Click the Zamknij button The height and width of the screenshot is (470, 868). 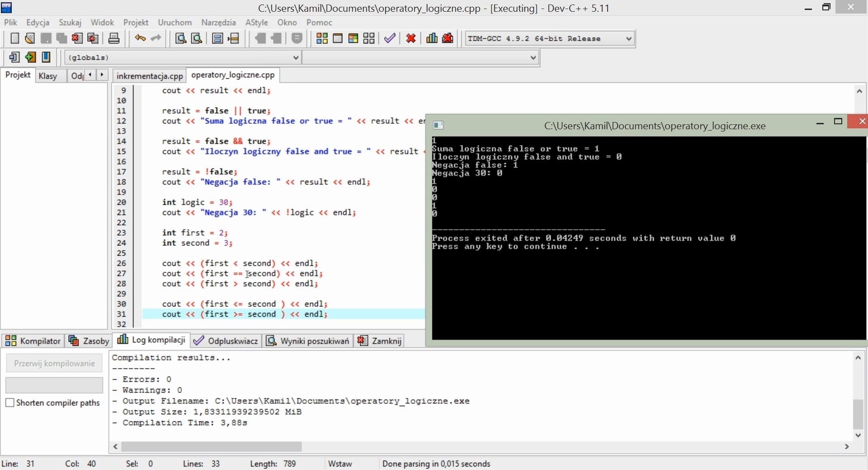pos(380,342)
